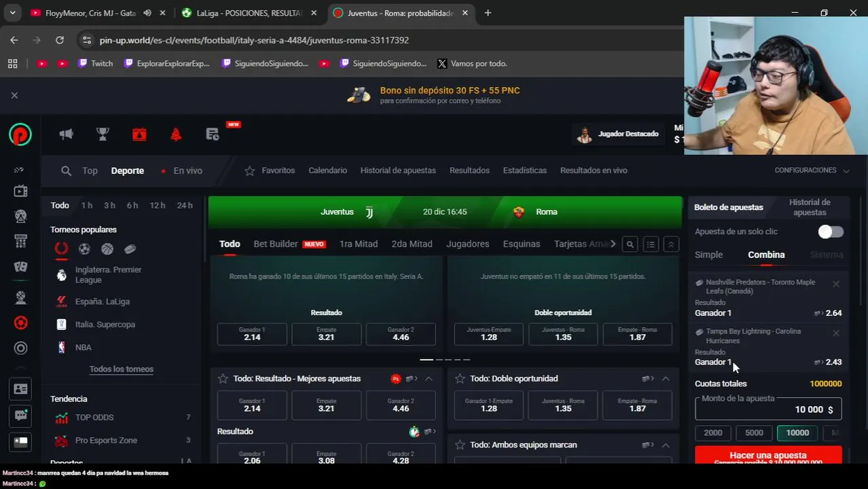Favorite the Todo: Resultado - Mejores apuestas market

point(223,378)
